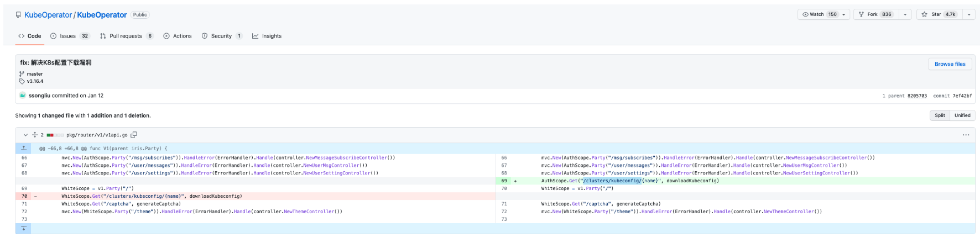Click the Browse files button

click(x=950, y=64)
